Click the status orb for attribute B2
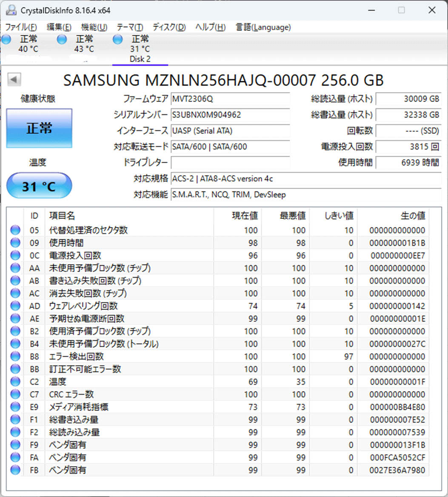The height and width of the screenshot is (497, 448). pos(15,331)
